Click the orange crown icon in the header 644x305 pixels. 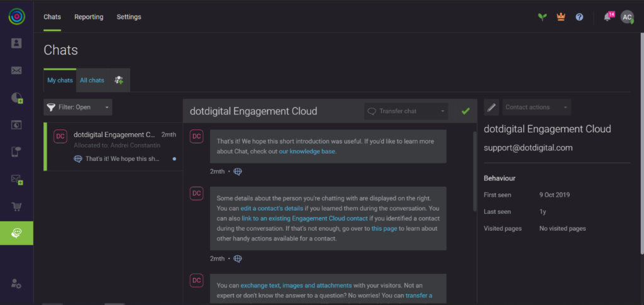pyautogui.click(x=561, y=17)
